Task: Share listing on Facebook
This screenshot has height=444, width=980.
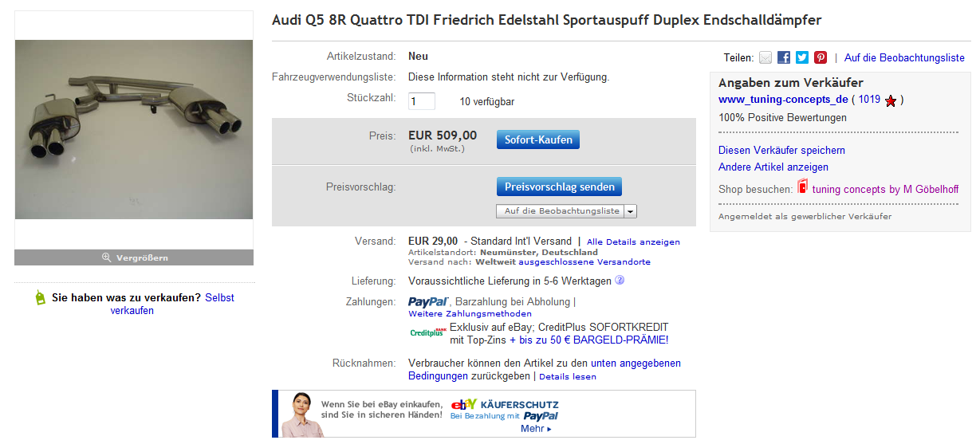Action: tap(784, 57)
